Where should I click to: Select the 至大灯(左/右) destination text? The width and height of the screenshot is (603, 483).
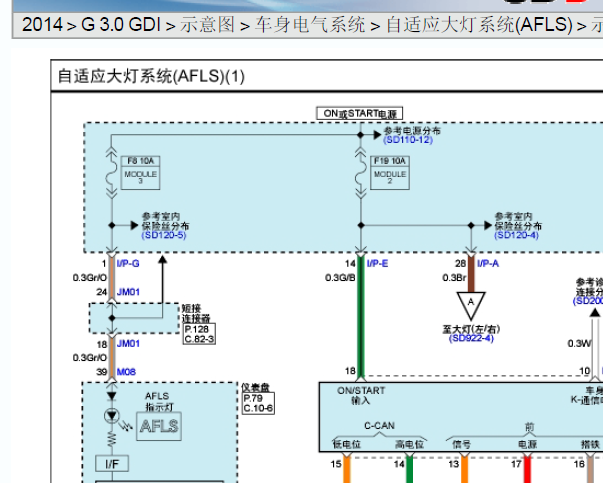tap(471, 329)
